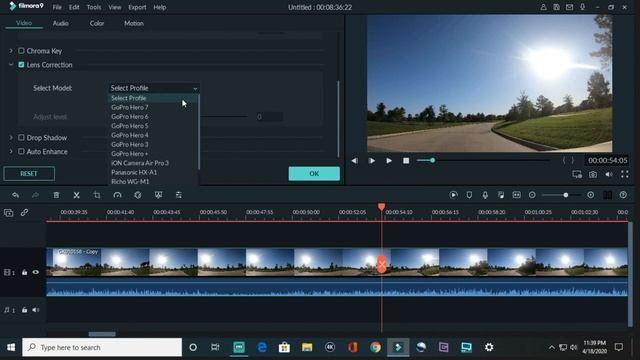This screenshot has height=360, width=640.
Task: Zoom out the timeline with the minus icon
Action: pos(532,195)
